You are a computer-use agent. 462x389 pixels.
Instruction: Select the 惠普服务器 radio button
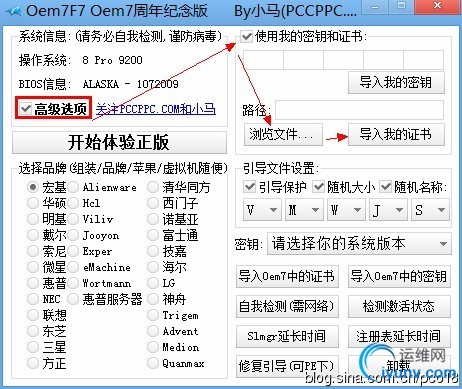[73, 299]
